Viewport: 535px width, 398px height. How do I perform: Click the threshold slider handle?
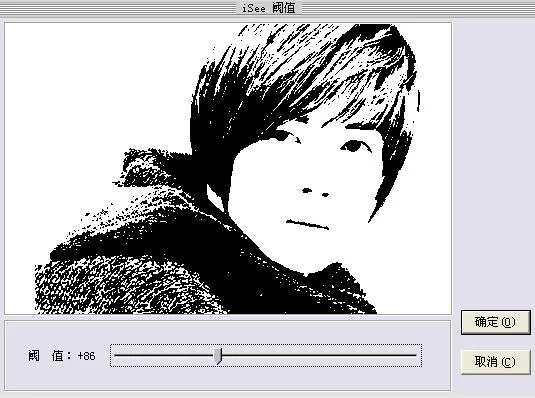(x=218, y=356)
